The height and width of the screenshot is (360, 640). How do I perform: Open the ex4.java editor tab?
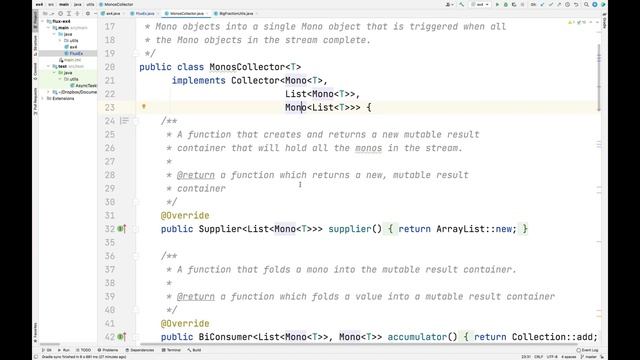(111, 13)
